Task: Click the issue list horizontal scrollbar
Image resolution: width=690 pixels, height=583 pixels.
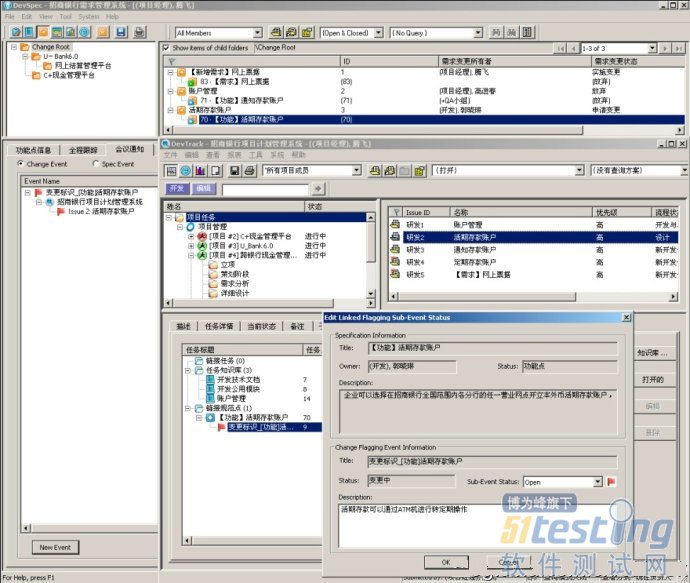Action: [x=534, y=297]
